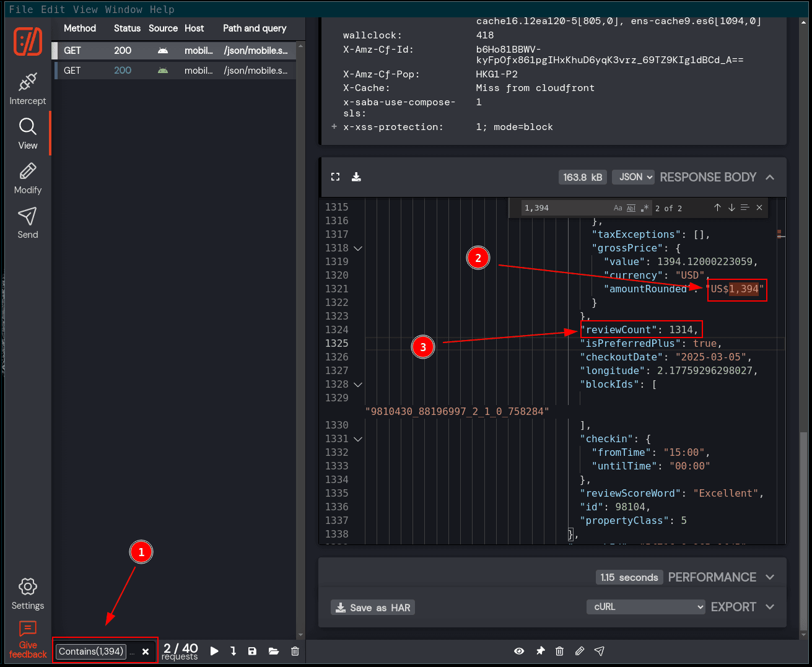Pin the selected request

(540, 651)
